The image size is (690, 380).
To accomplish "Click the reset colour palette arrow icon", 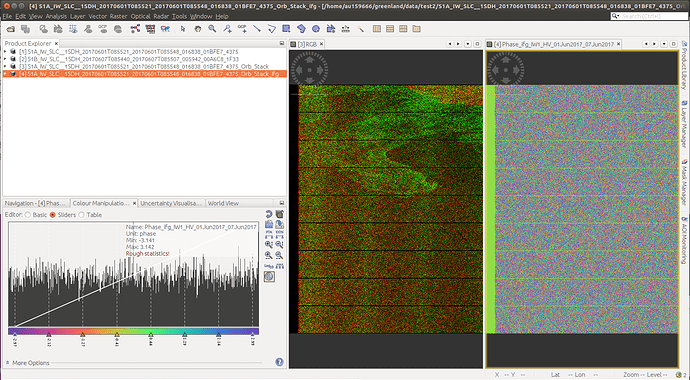I will pos(269,214).
